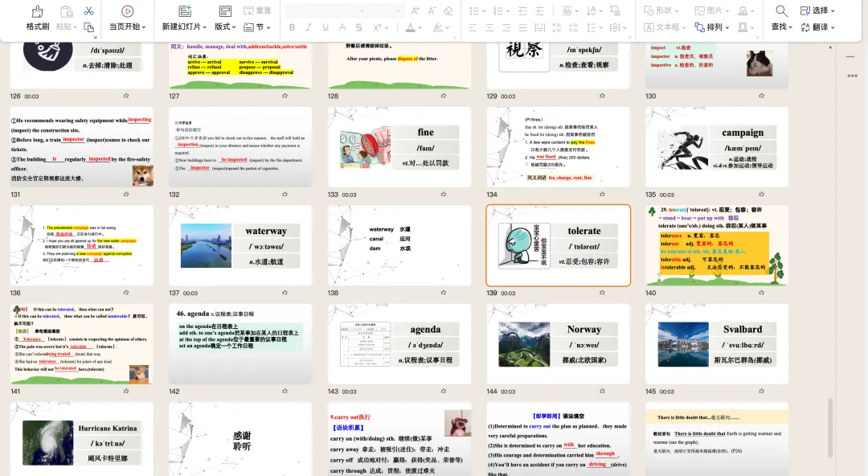Select slide 137 thumbnail 'waterway'

click(240, 245)
